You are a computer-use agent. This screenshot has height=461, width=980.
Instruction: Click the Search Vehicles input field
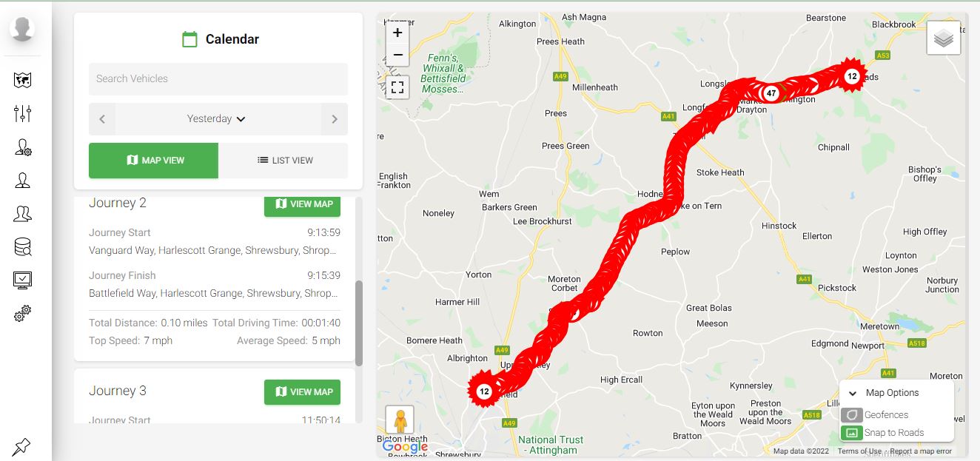click(218, 79)
